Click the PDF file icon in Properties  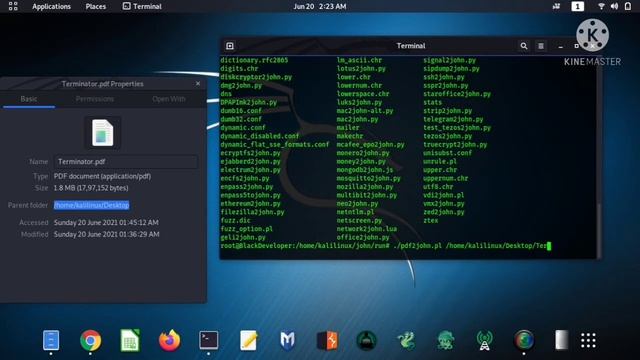pyautogui.click(x=102, y=133)
